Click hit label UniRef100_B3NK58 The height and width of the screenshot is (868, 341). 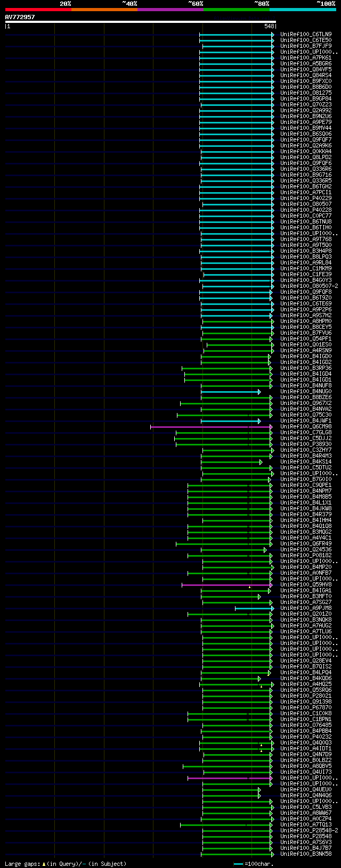[x=306, y=854]
